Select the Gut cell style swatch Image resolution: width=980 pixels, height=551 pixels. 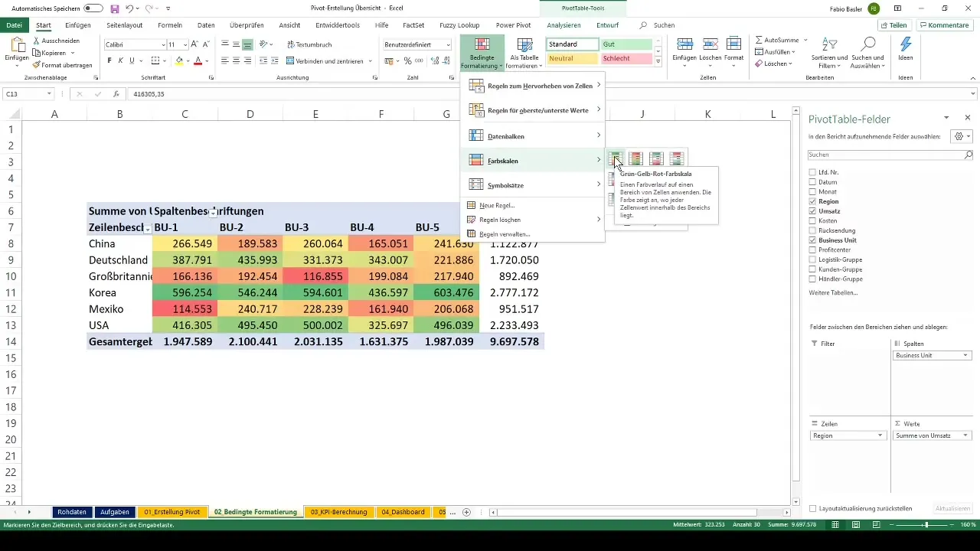coord(626,44)
